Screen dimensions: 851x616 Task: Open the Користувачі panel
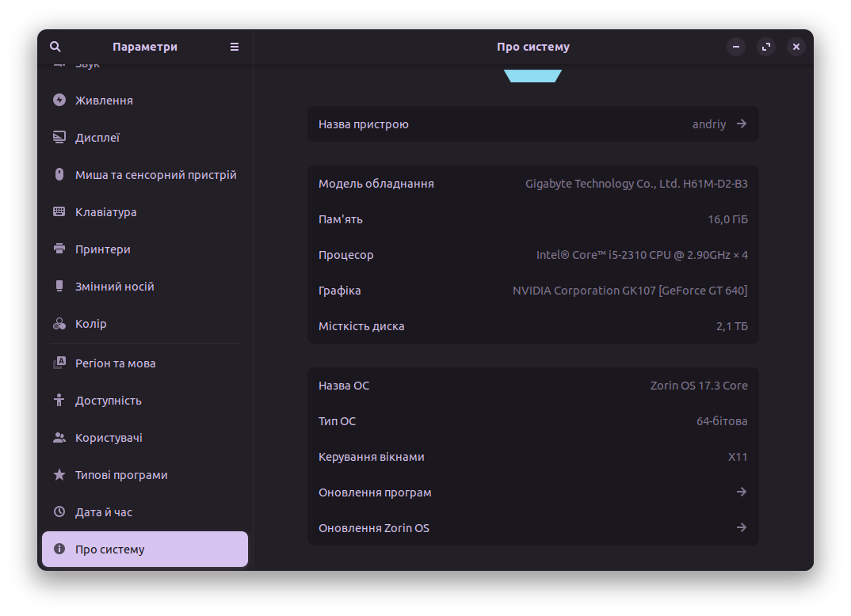coord(109,438)
